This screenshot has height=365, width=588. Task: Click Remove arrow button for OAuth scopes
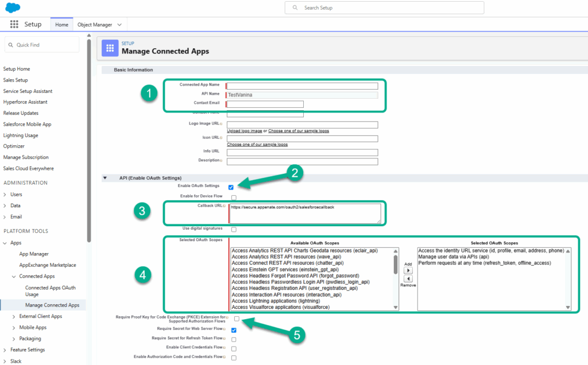coord(408,279)
